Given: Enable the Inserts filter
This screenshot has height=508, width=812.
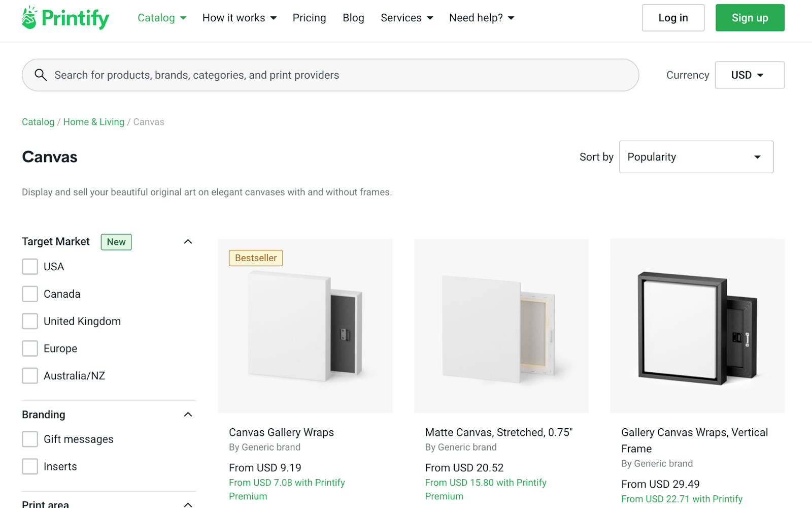Looking at the screenshot, I should (29, 466).
